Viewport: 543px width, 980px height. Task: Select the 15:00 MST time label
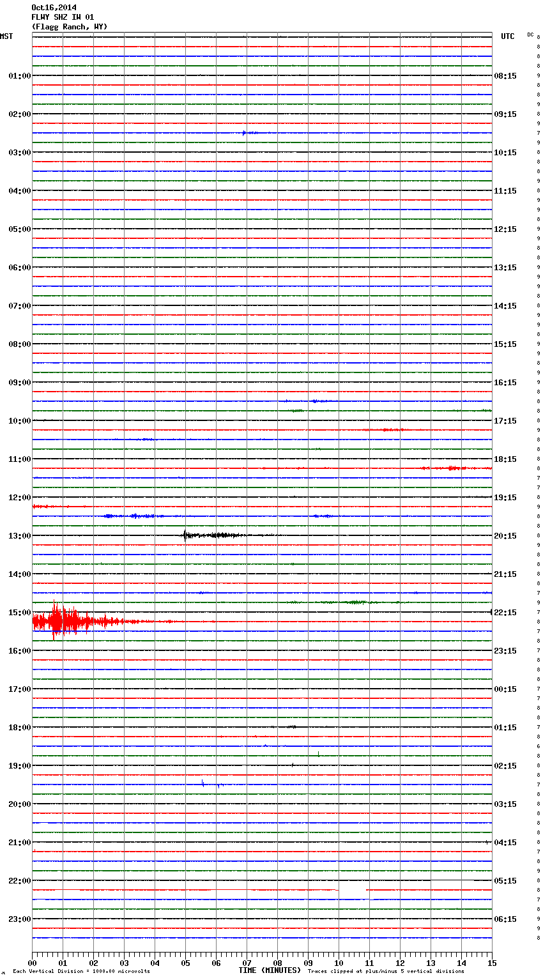[20, 613]
